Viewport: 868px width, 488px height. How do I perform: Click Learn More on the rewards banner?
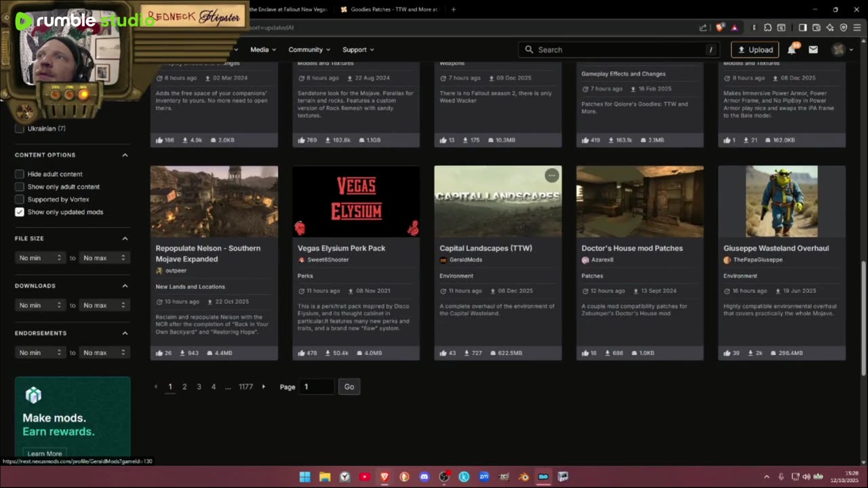click(x=45, y=453)
